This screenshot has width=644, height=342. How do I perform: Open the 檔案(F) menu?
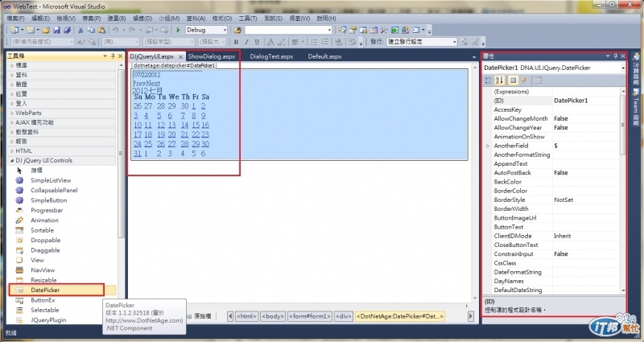coord(15,19)
